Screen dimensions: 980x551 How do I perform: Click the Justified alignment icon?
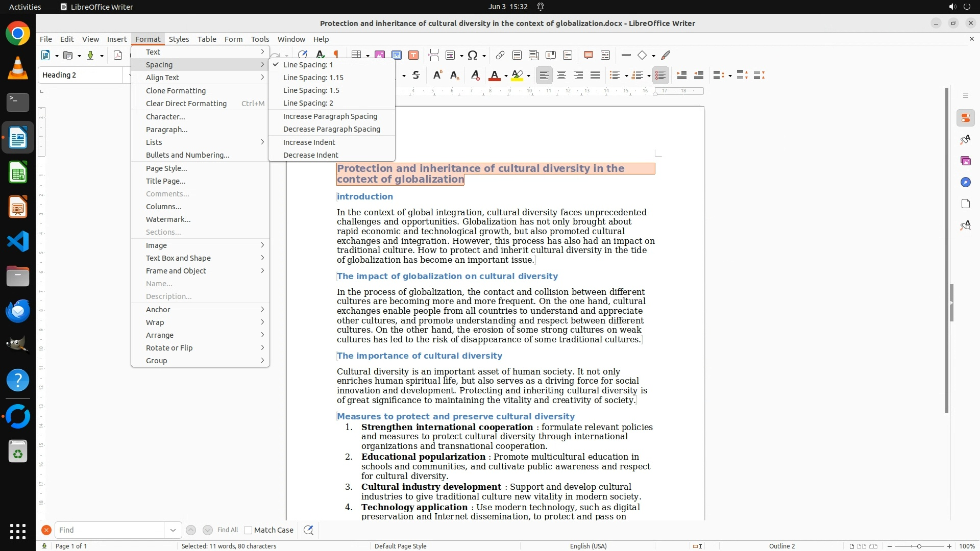[595, 76]
